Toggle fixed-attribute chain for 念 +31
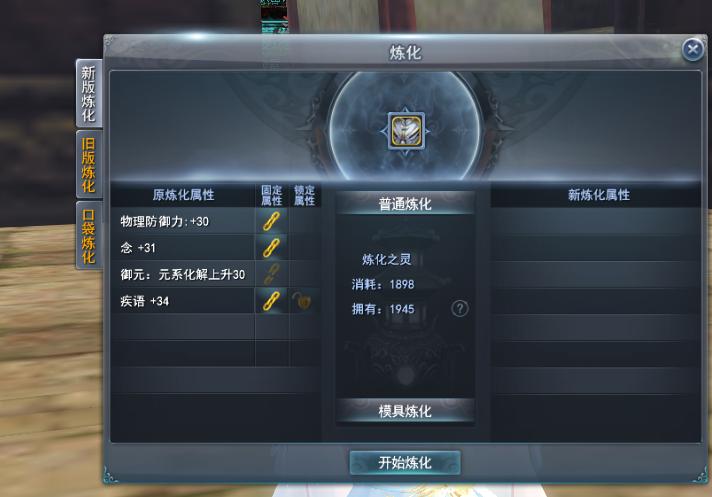Viewport: 712px width, 497px height. click(x=272, y=248)
